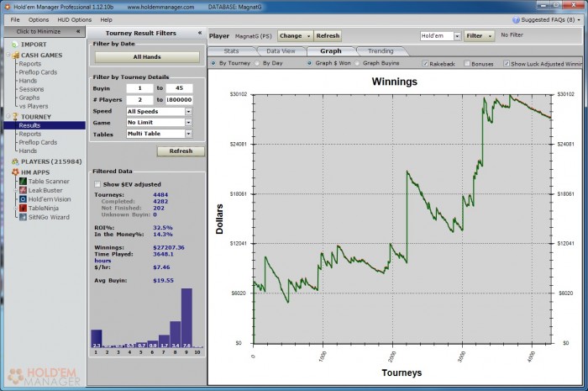
Task: Open Preflop Cards under Tourney
Action: tap(38, 142)
